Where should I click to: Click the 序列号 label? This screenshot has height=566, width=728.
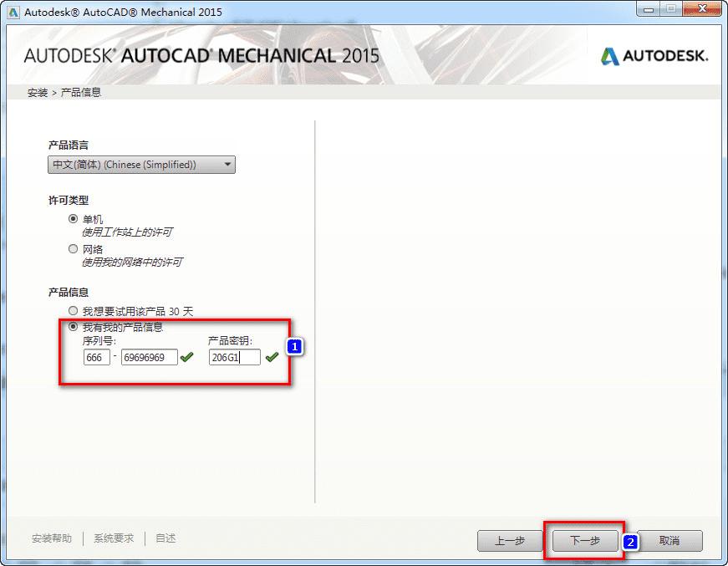[99, 341]
